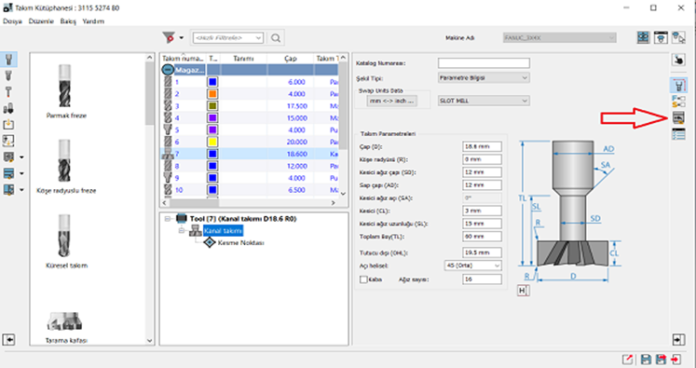Click the left-arrow panel icon at bottom left

point(9,340)
